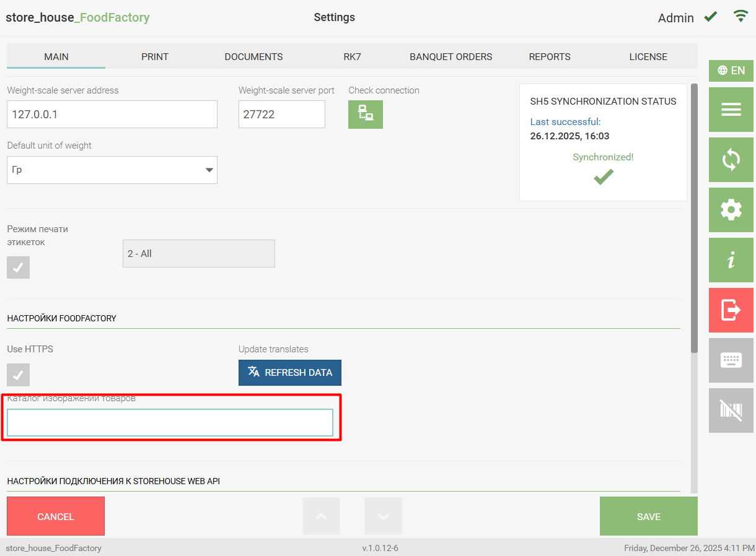Toggle the on-screen keyboard icon
Image resolution: width=756 pixels, height=556 pixels.
click(x=731, y=360)
